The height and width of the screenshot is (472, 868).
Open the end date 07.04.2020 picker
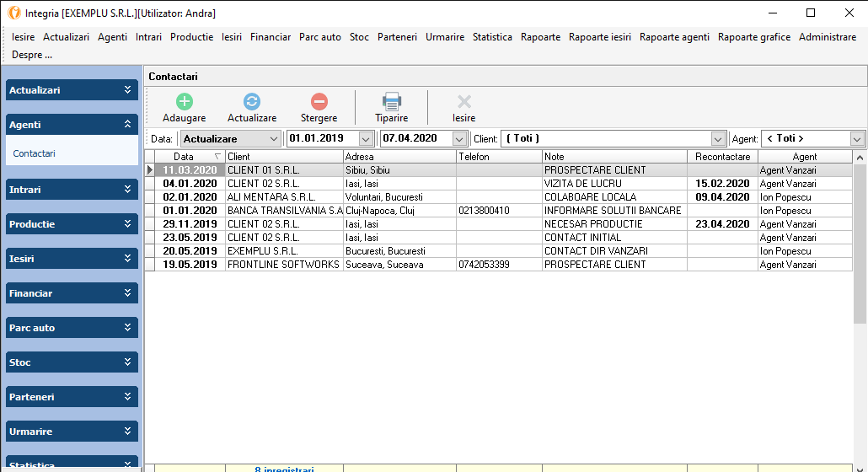click(x=459, y=139)
